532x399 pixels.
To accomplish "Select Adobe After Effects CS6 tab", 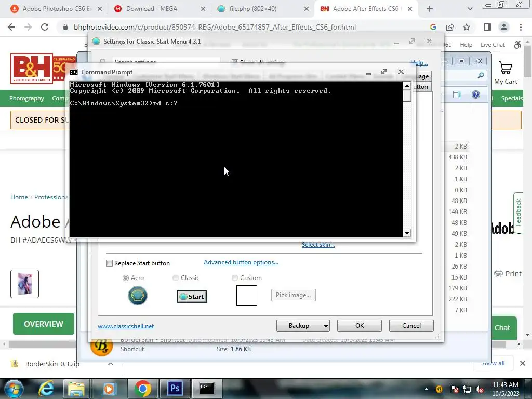I will click(365, 9).
